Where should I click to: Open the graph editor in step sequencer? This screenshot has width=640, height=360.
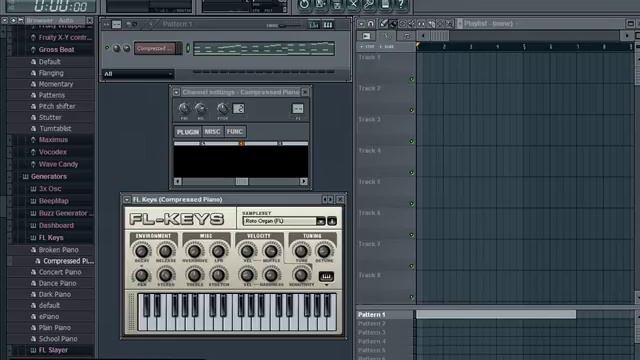point(313,25)
